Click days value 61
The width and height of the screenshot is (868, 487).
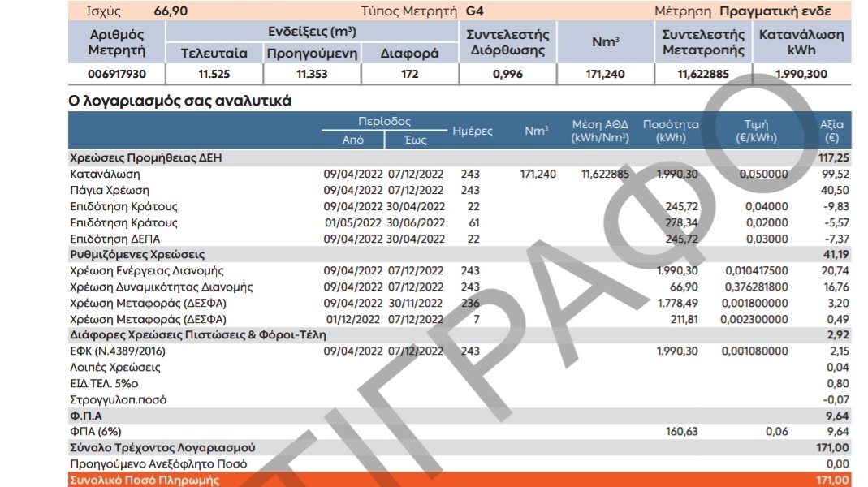(x=474, y=222)
